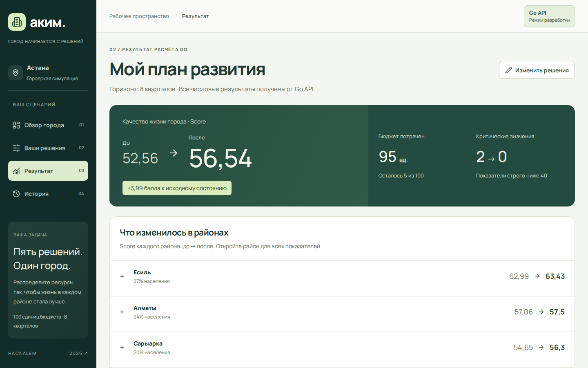Click the arrow icon in Есиль row
Image resolution: width=588 pixels, height=368 pixels.
click(537, 276)
